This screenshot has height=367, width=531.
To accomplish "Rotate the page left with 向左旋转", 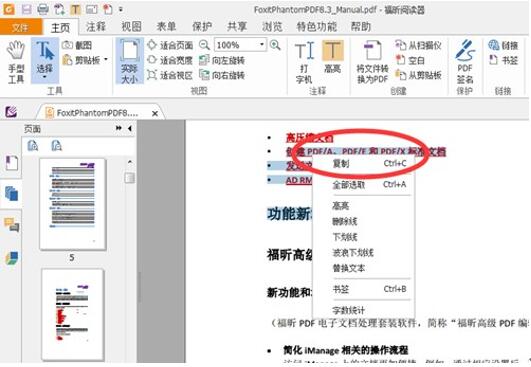I will click(222, 60).
